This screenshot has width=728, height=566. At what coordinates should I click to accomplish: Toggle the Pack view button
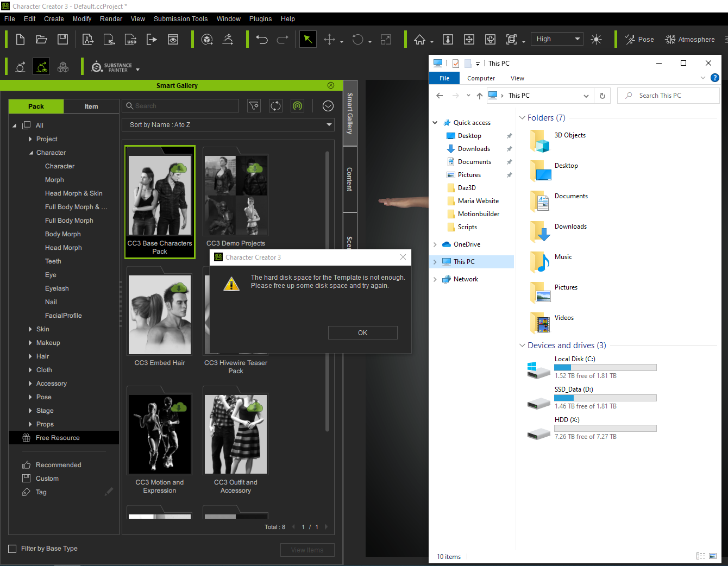(x=36, y=106)
